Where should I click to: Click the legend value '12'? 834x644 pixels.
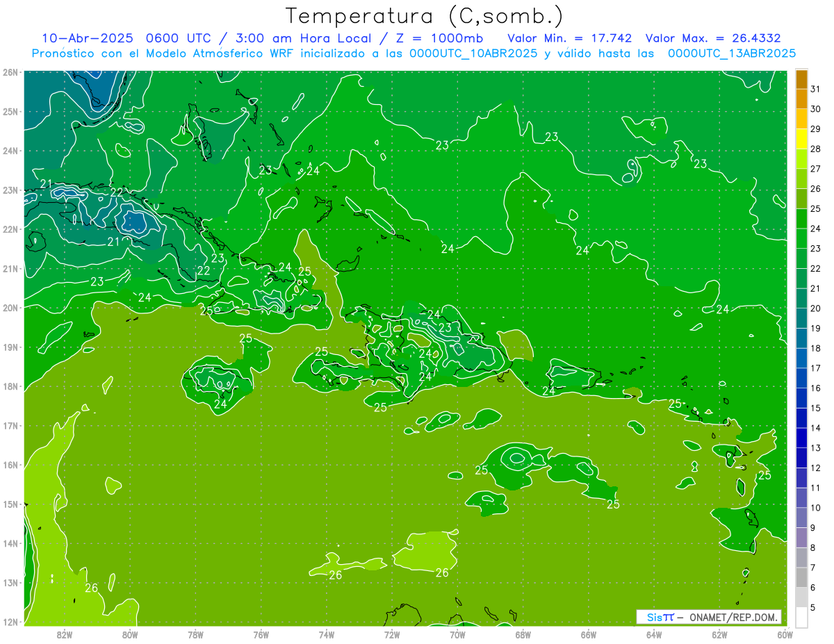(x=816, y=468)
